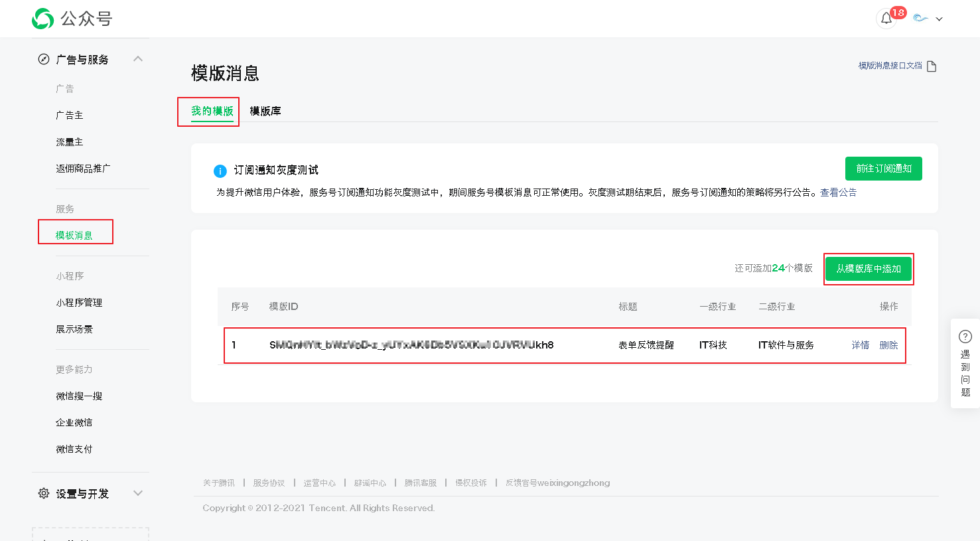Click the compass icon next to 广告与服务

(x=44, y=60)
